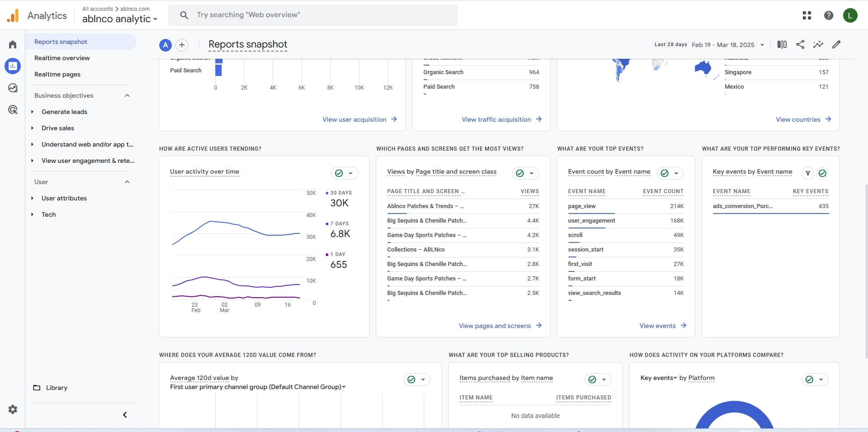Open Admin settings gear icon
Image resolution: width=868 pixels, height=432 pixels.
click(x=13, y=409)
